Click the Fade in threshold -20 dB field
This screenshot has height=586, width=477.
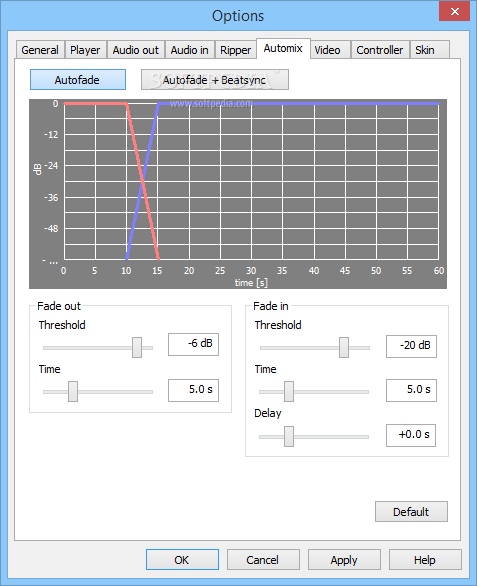coord(411,346)
